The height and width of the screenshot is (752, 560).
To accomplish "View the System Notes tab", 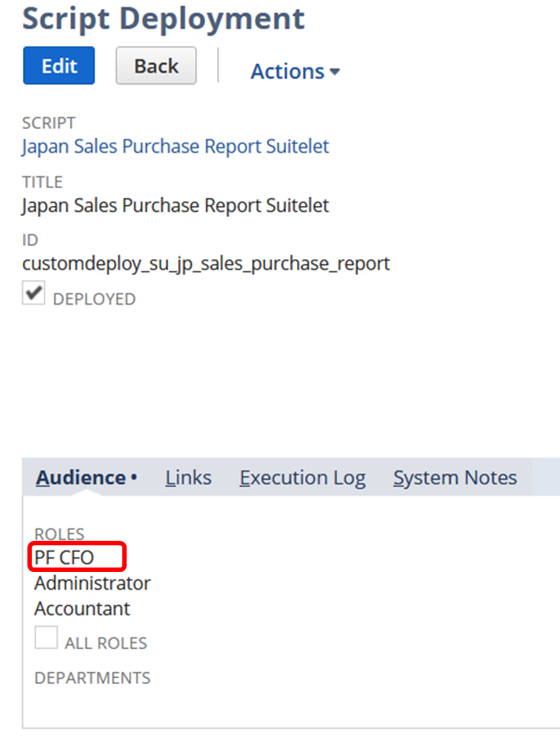I will [455, 478].
